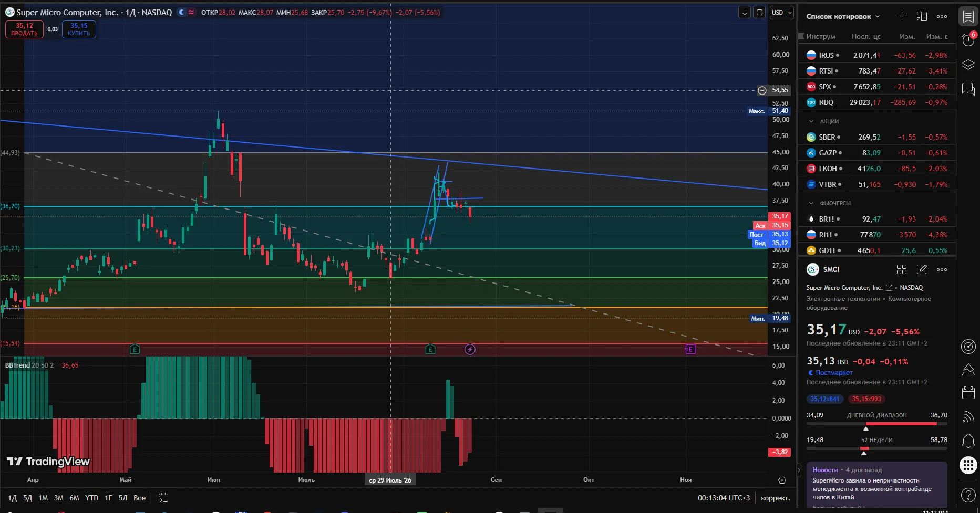Open Super Micro Computer external link icon
Viewport: 980px width, 513px height.
pyautogui.click(x=889, y=288)
